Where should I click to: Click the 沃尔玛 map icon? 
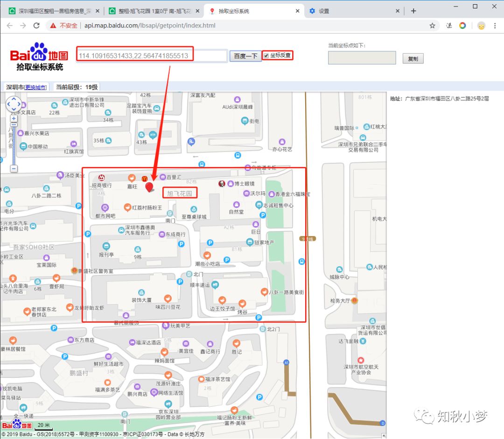pos(246,193)
